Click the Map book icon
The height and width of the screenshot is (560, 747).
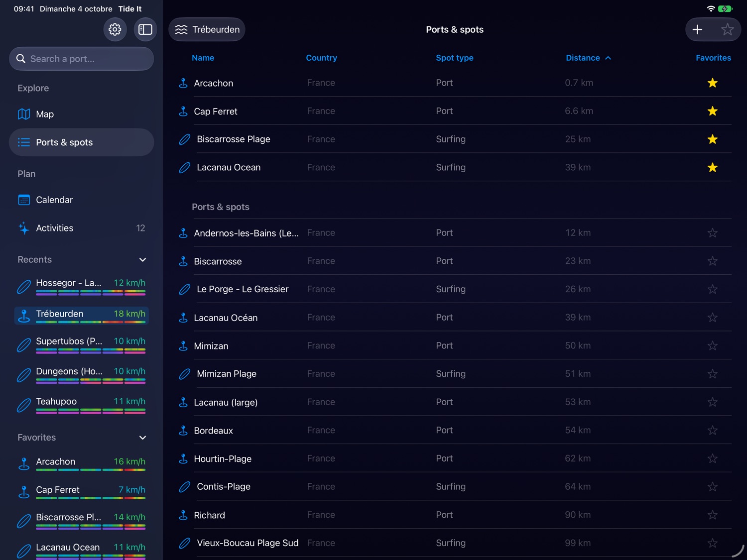24,114
